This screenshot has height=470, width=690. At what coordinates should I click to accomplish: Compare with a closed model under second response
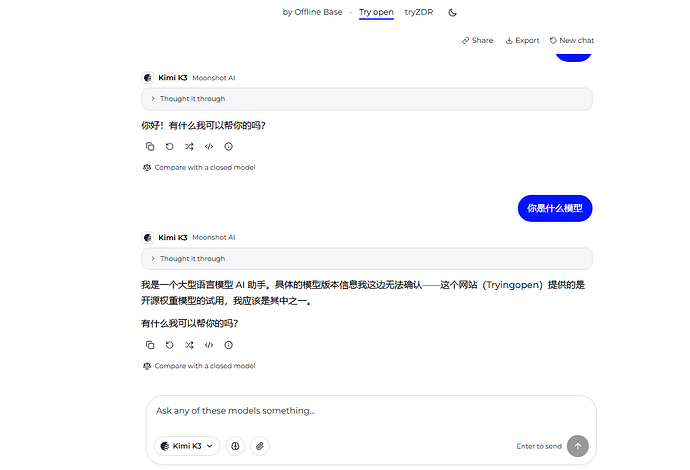[199, 366]
